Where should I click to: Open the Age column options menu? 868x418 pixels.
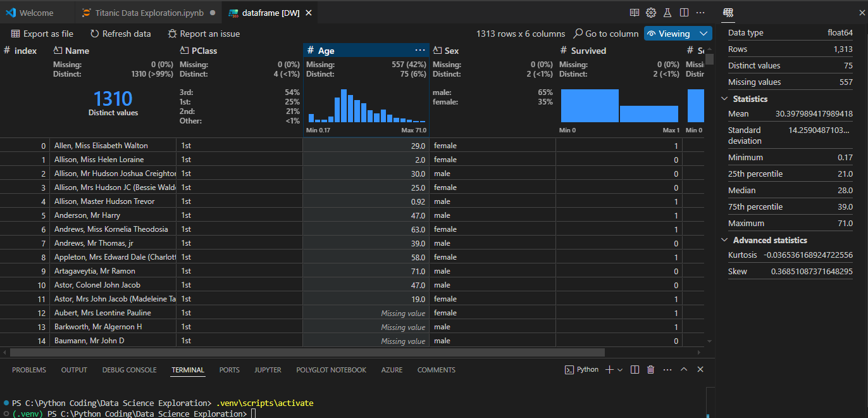click(419, 50)
